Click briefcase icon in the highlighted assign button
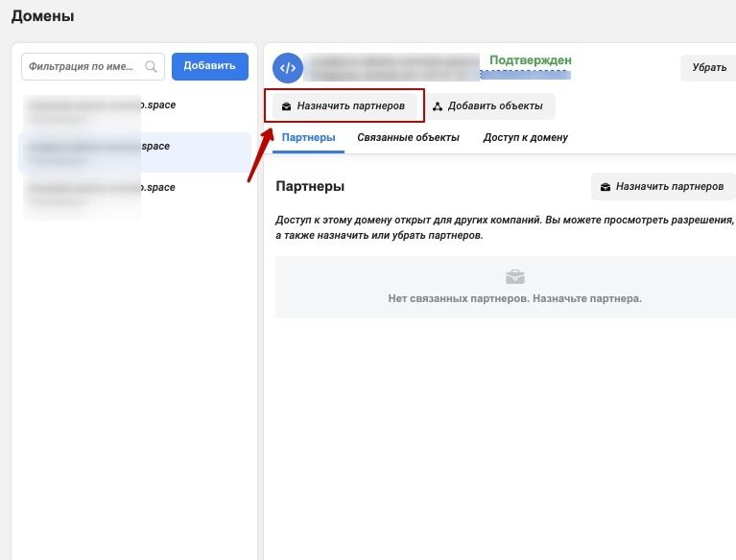This screenshot has width=736, height=560. coord(286,106)
